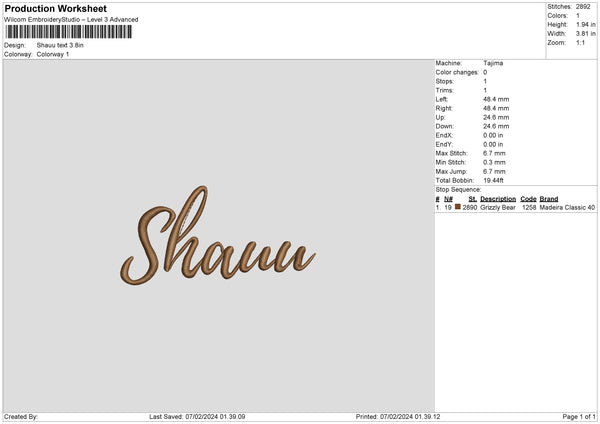Select the Left value 48.4 mm
Screen dimensions: 600x424
496,99
